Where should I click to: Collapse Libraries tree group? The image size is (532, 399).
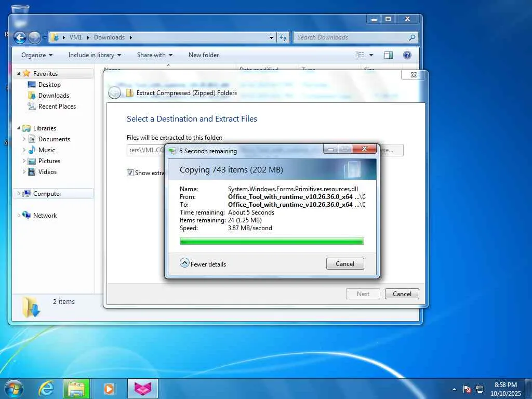coord(19,128)
